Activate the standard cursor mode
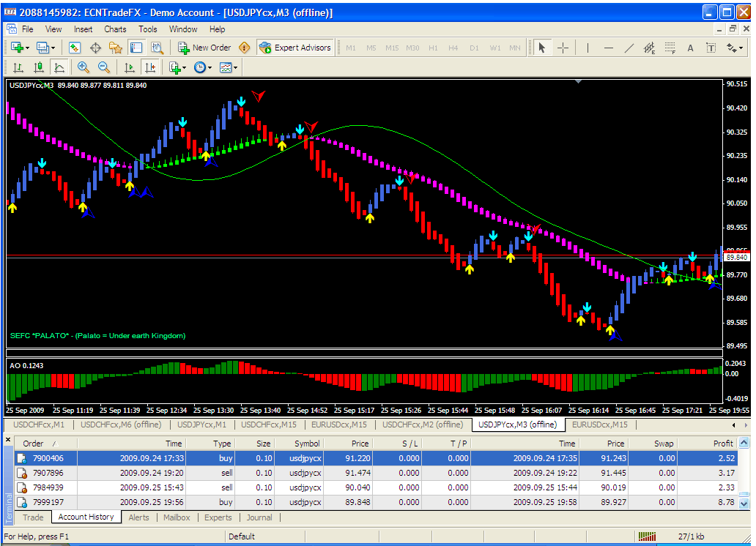The image size is (756, 546). coord(542,48)
